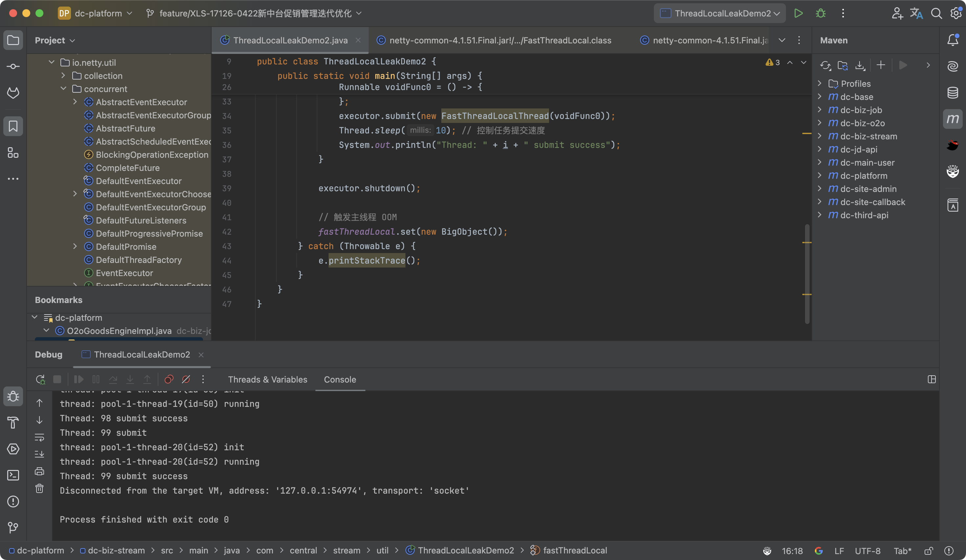The height and width of the screenshot is (560, 966).
Task: Toggle Soft-Wrap in console sidebar
Action: (39, 437)
